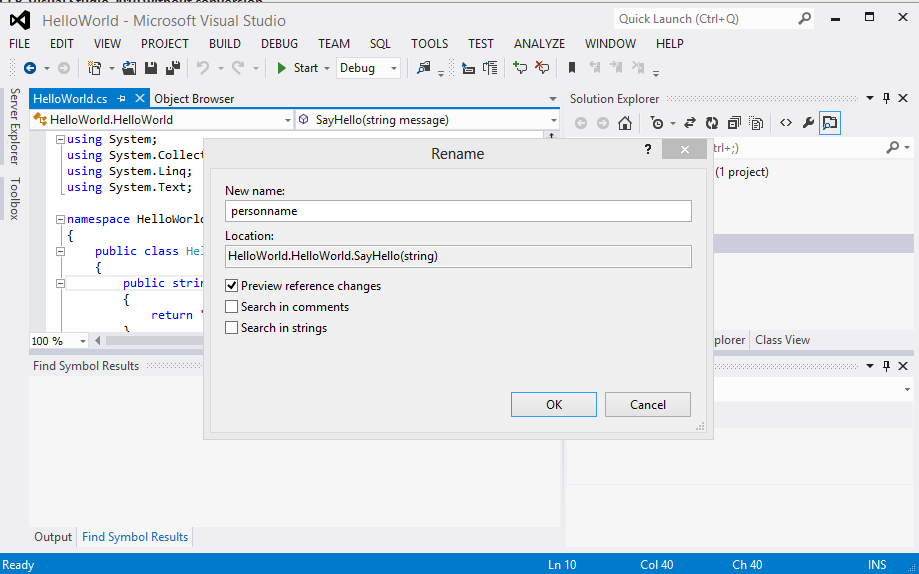This screenshot has height=574, width=919.
Task: Collapse all items in Solution Explorer
Action: pos(734,123)
